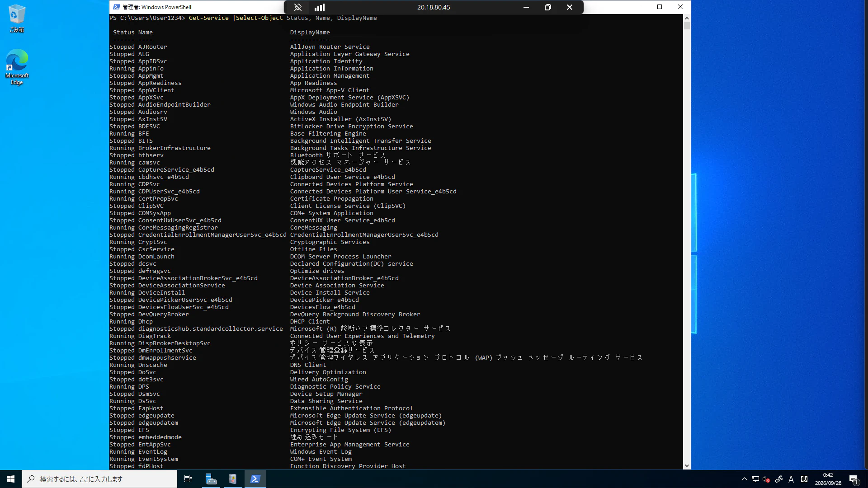Select the CaptureService_e4b5cd service name

(176, 169)
